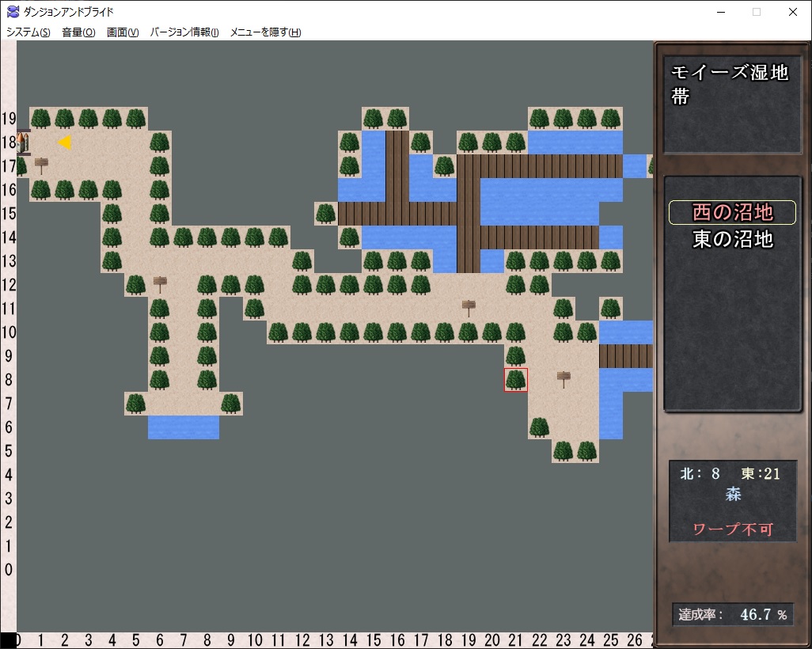Click the signpost at north 11, east 19
Viewport: 812px width, 649px height.
[469, 308]
